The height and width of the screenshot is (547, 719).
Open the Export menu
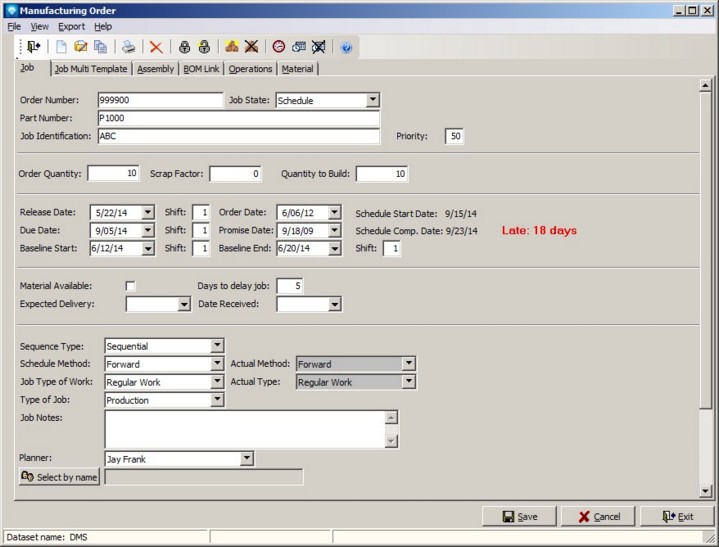pos(71,26)
